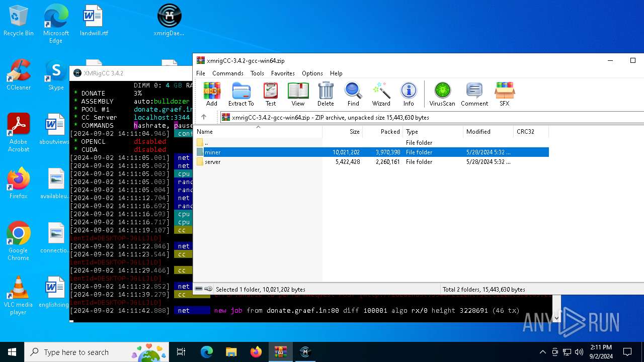Open the Help menu
This screenshot has width=644, height=362.
(x=336, y=73)
